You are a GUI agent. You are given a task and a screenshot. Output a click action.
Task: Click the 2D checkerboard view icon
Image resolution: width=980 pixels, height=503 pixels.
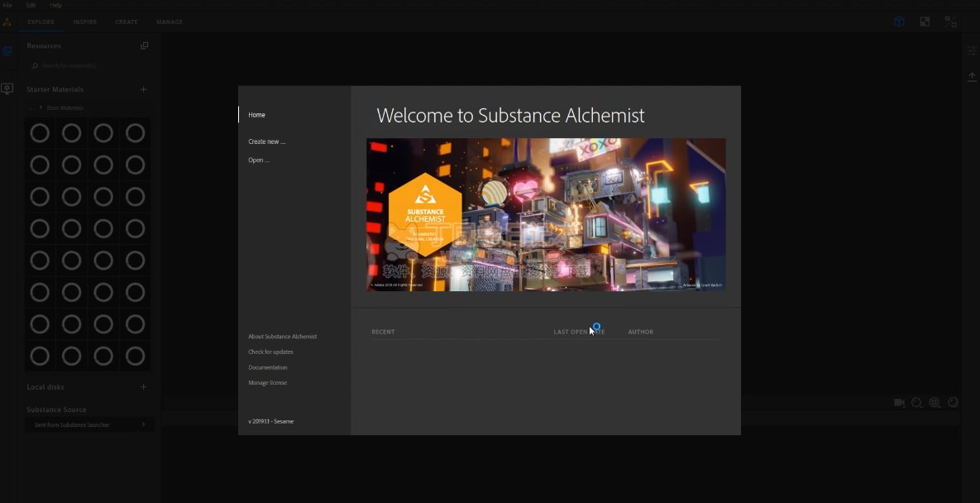[925, 22]
